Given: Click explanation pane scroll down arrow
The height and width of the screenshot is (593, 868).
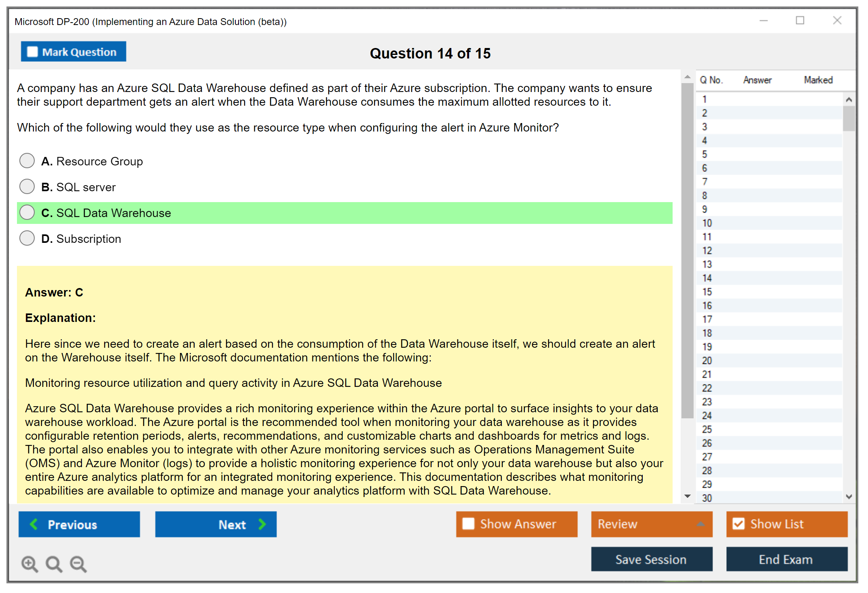Looking at the screenshot, I should pos(688,496).
